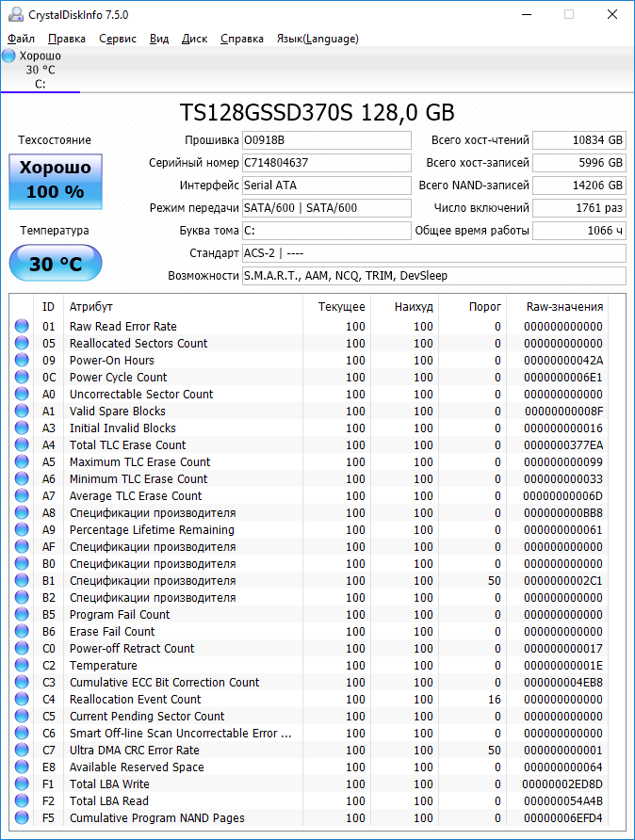
Task: Click the 30 °C temperature button
Action: [x=56, y=263]
